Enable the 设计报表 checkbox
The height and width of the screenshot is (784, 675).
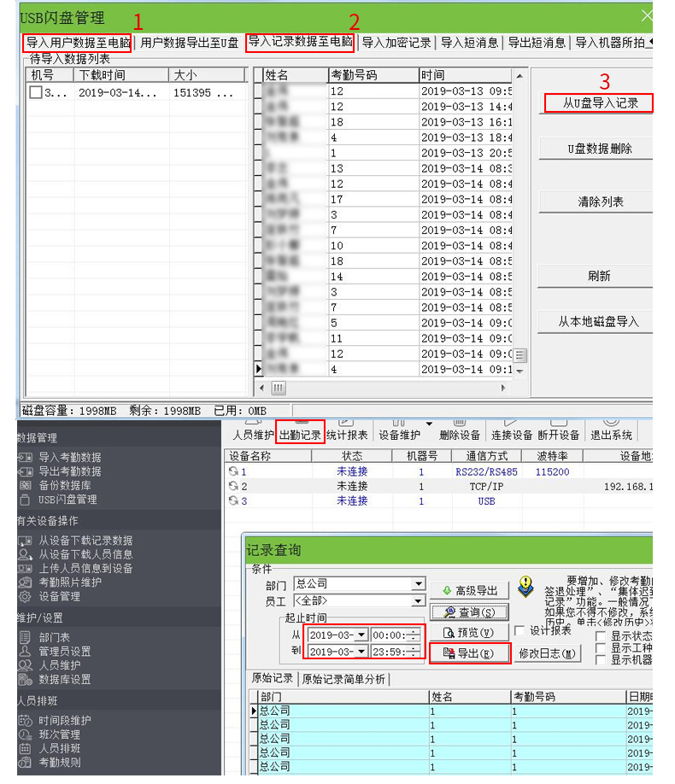click(519, 630)
